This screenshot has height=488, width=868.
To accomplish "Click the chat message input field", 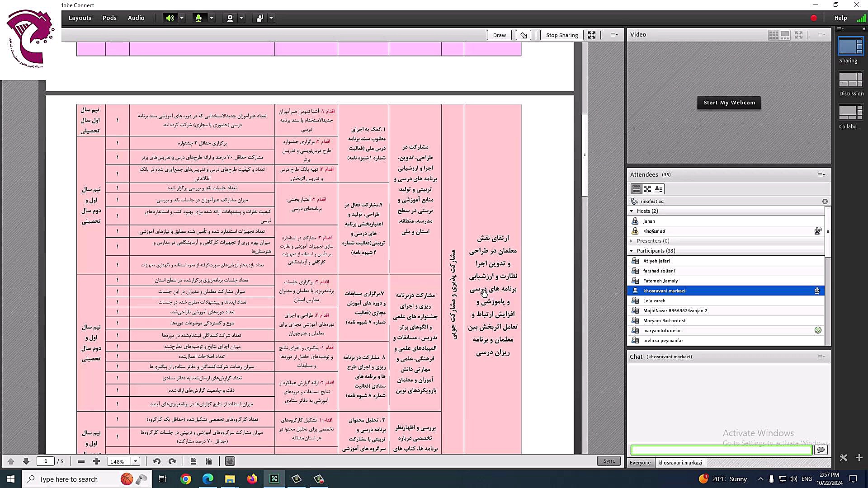I will point(721,450).
